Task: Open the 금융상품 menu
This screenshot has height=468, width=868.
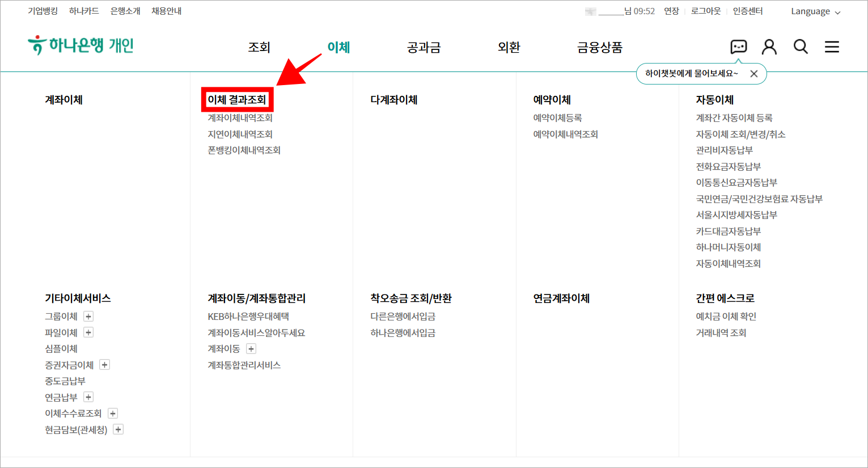Action: click(599, 47)
